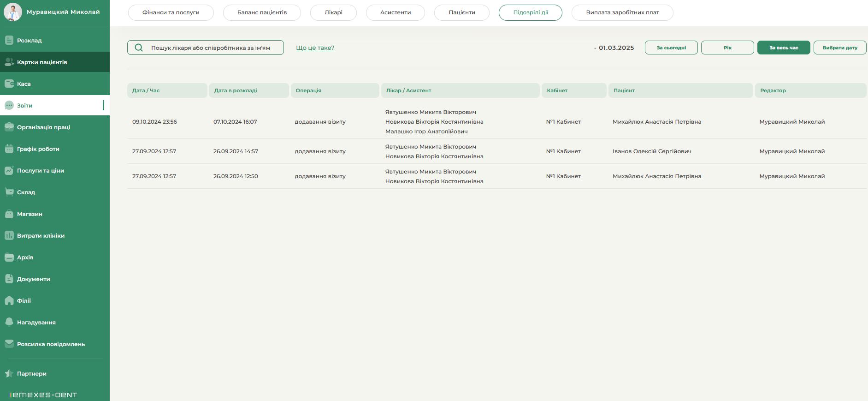The image size is (868, 401).
Task: Open the Фінанси та послуги tab
Action: 171,12
